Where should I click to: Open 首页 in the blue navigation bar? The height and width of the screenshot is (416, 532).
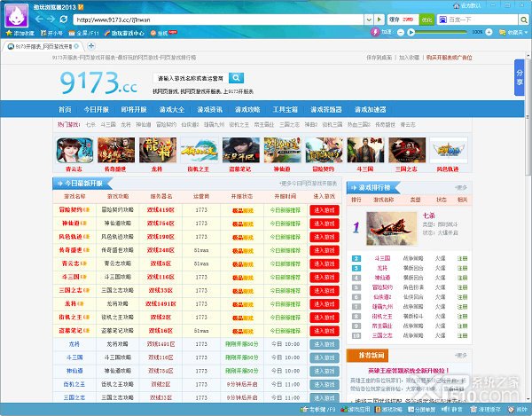point(65,109)
